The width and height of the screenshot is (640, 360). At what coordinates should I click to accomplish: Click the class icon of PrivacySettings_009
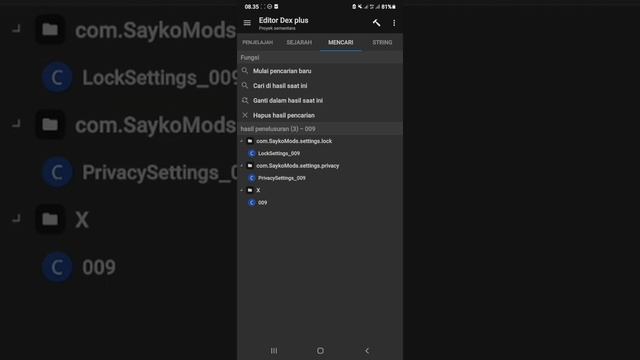coord(252,178)
